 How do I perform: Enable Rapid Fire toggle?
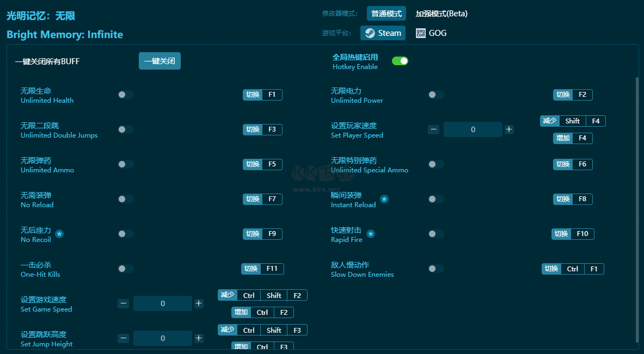click(x=436, y=234)
